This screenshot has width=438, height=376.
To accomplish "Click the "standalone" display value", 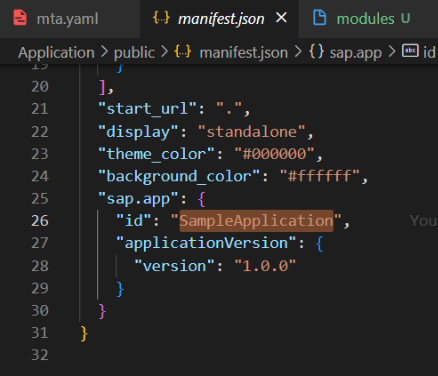I will 252,132.
